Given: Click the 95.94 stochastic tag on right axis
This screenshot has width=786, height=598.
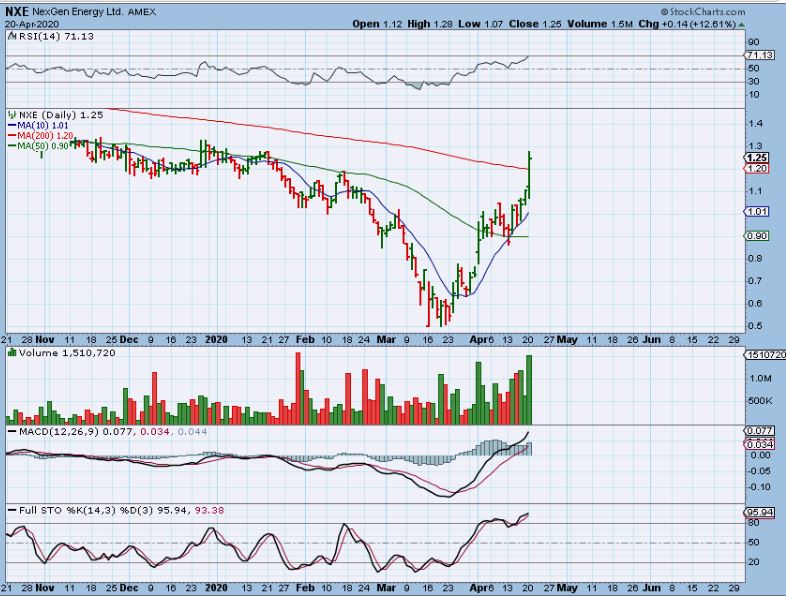Looking at the screenshot, I should 760,512.
